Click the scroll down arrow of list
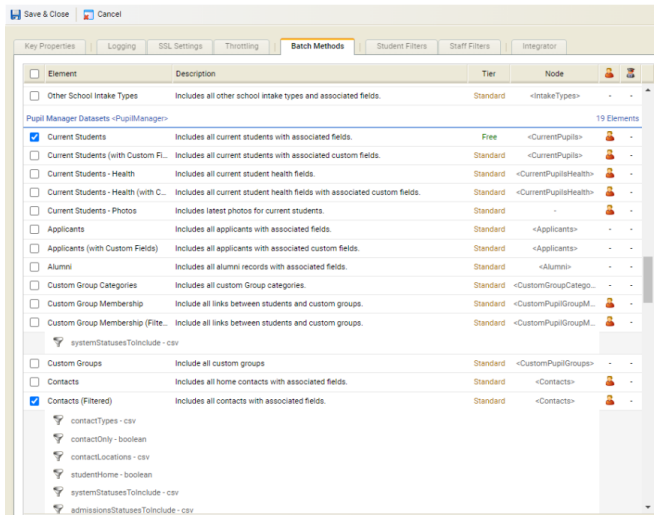This screenshot has width=662, height=525. 648,507
